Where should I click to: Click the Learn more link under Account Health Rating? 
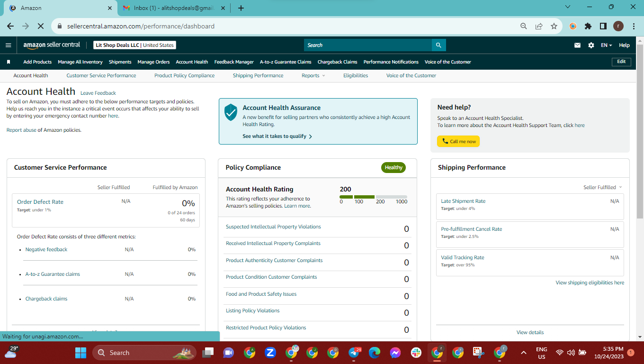tap(297, 206)
